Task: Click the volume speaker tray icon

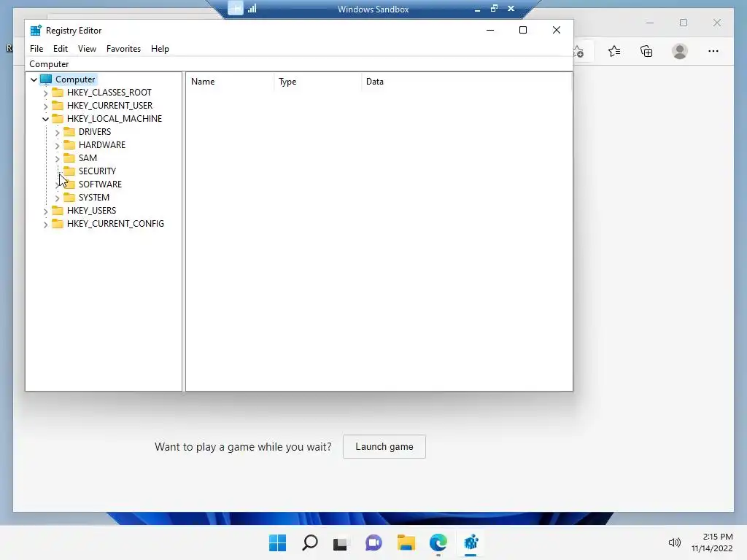Action: pos(674,542)
